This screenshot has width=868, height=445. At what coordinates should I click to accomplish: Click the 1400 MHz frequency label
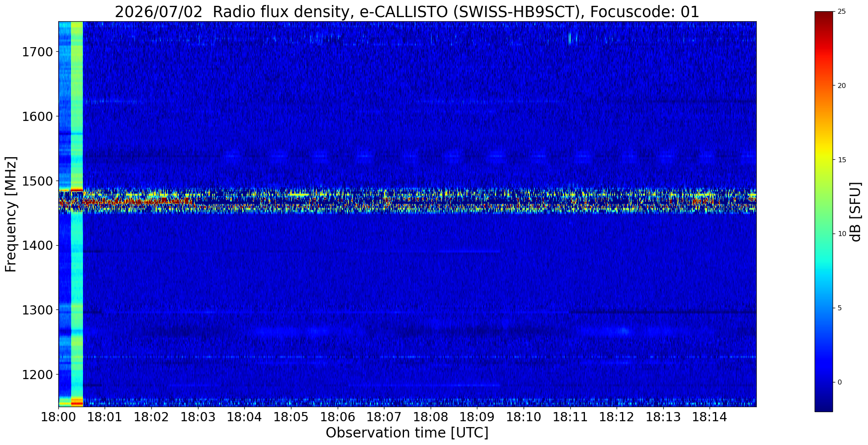pyautogui.click(x=37, y=246)
